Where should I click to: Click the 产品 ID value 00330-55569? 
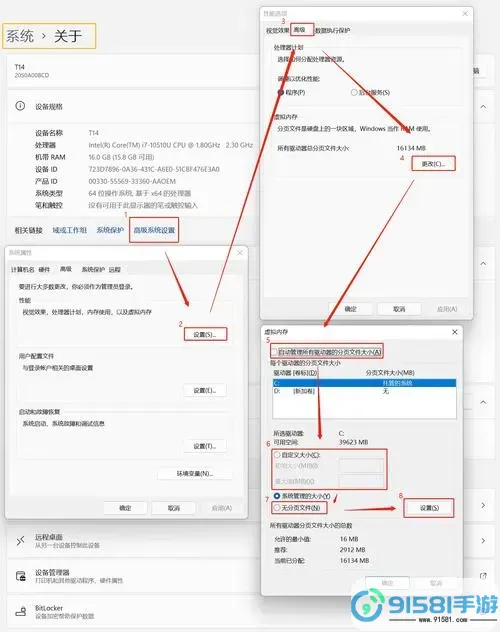pos(132,181)
